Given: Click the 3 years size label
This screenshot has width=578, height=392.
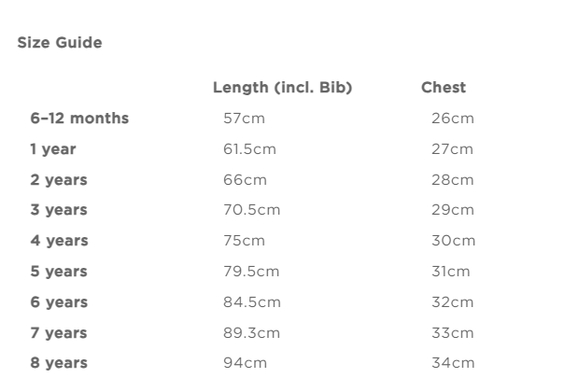Looking at the screenshot, I should [59, 210].
